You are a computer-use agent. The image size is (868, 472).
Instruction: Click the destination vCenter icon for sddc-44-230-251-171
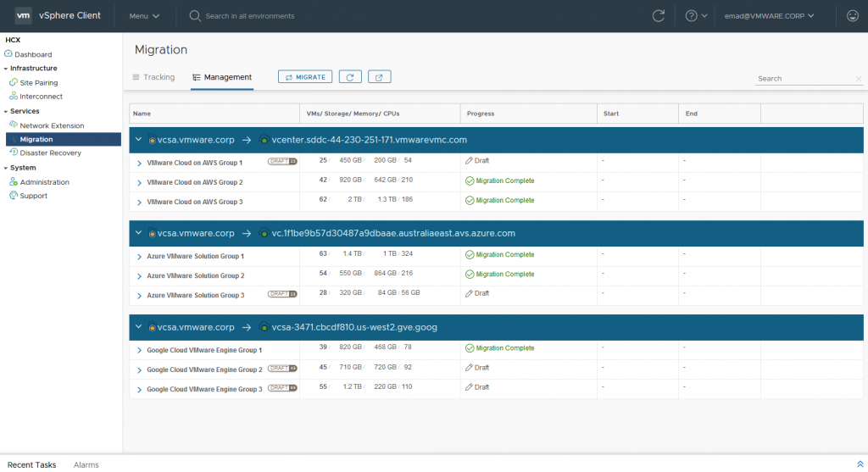(x=264, y=140)
